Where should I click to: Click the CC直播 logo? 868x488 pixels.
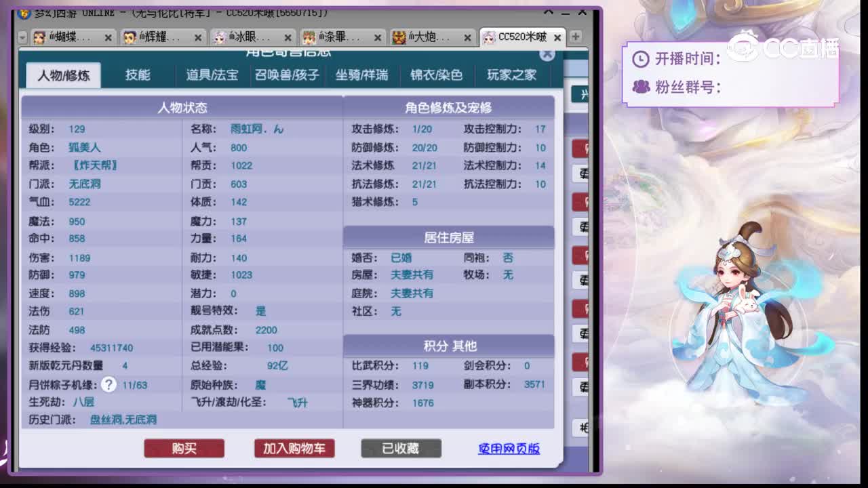coord(783,47)
